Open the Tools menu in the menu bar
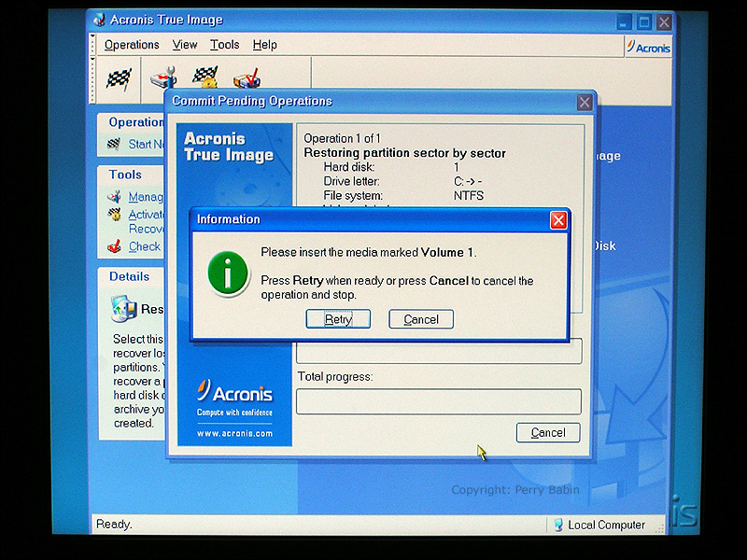This screenshot has height=560, width=747. [225, 45]
